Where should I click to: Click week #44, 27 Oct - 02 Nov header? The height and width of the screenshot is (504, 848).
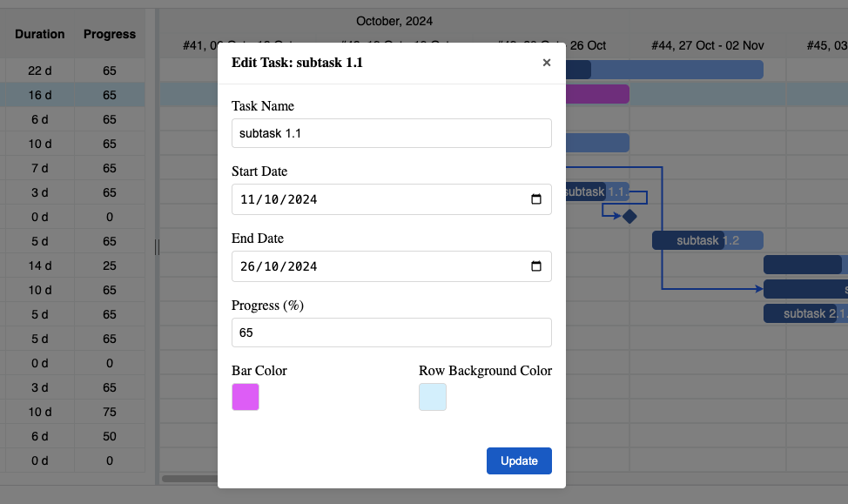[x=707, y=45]
